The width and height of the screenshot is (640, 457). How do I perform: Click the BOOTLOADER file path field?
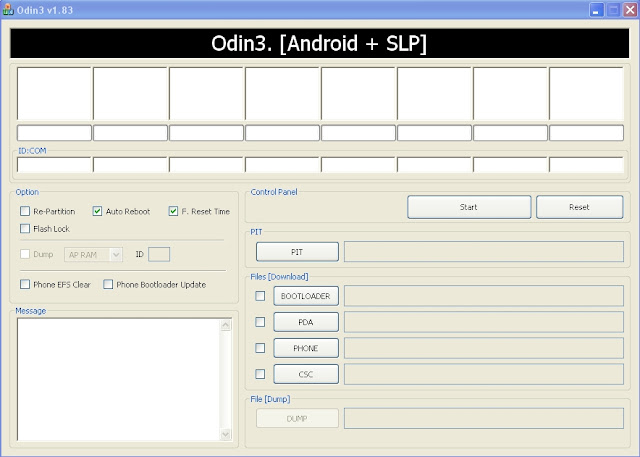coord(484,296)
